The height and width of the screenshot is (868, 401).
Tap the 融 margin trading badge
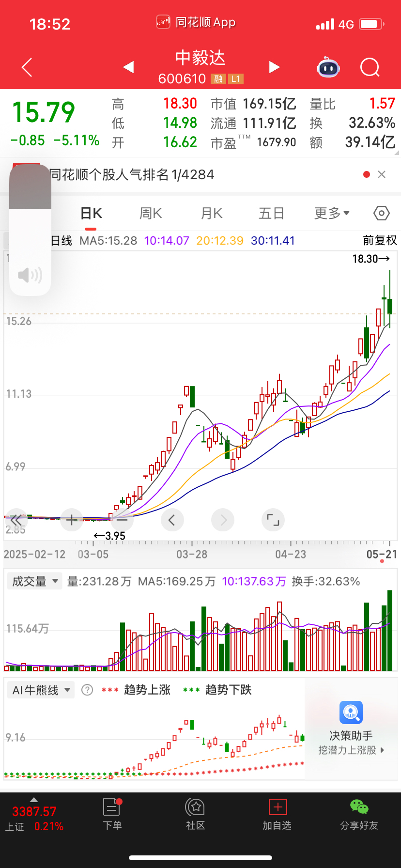click(218, 79)
